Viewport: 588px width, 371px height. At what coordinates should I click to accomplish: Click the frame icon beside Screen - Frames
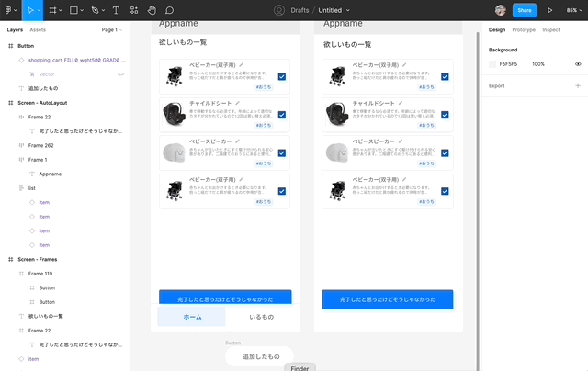[x=10, y=259]
